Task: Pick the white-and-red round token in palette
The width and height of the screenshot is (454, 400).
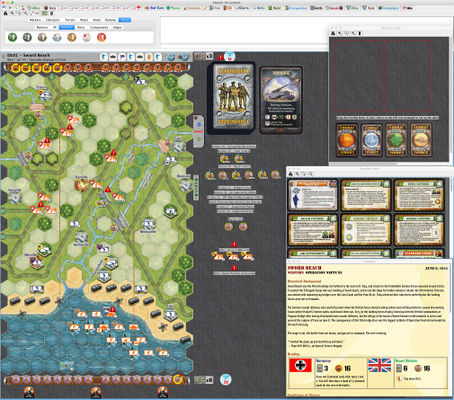Action: (x=87, y=37)
